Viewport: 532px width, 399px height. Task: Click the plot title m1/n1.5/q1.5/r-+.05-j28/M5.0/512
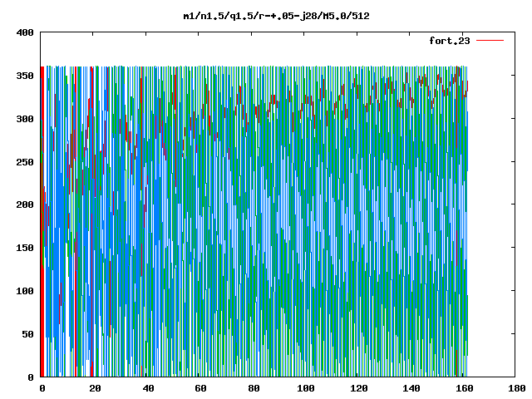click(276, 16)
